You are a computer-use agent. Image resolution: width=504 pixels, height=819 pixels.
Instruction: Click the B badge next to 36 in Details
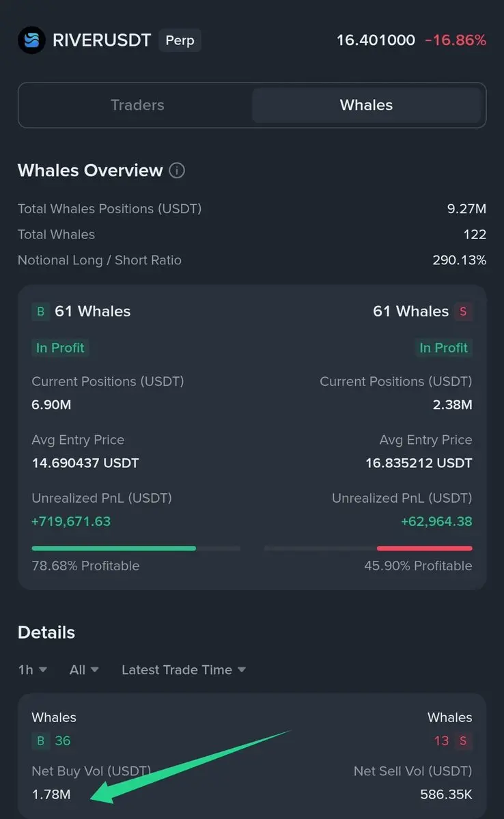tap(40, 741)
